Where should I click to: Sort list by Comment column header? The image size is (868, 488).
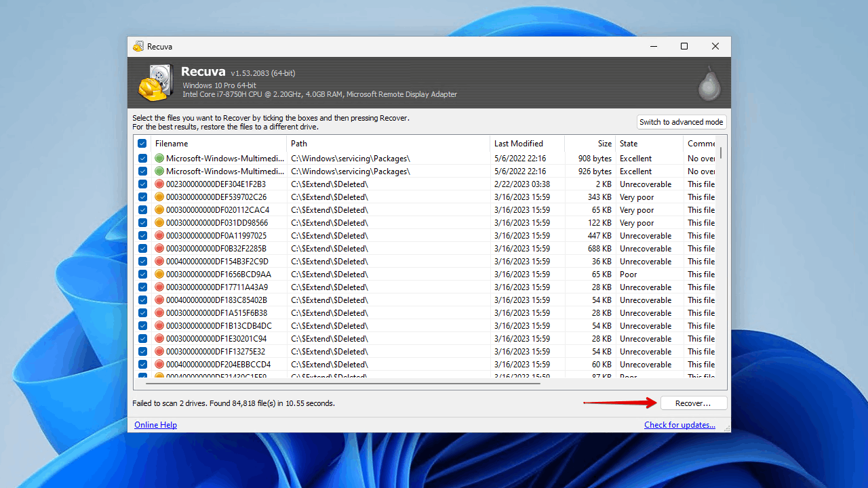tap(701, 144)
